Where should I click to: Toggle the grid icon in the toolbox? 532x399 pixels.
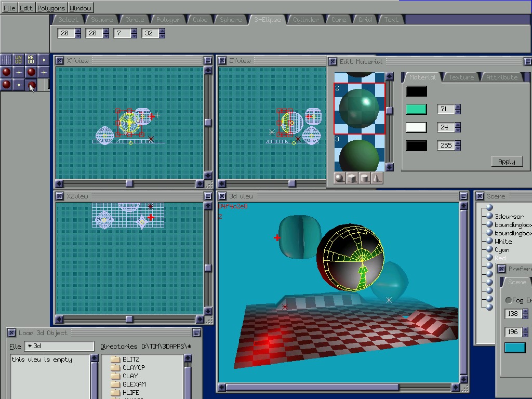pyautogui.click(x=6, y=60)
